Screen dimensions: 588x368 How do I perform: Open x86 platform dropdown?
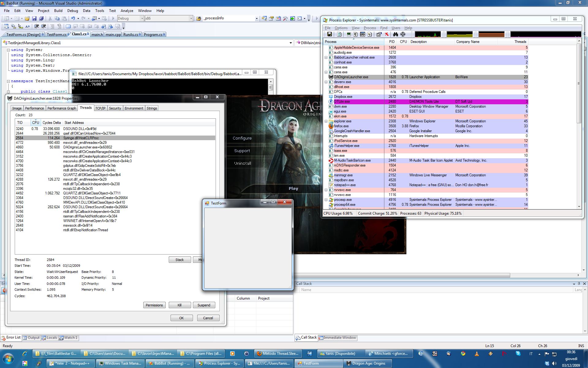click(191, 18)
